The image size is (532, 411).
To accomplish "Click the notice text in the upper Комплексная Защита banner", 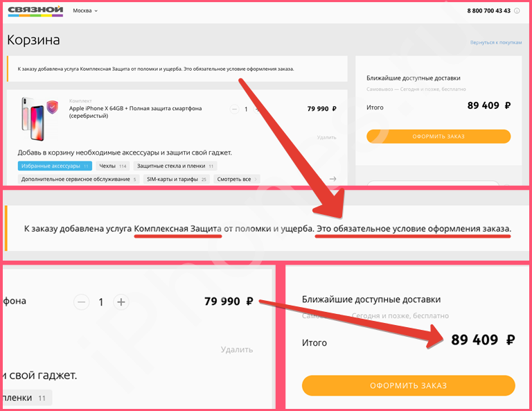I will (x=156, y=69).
